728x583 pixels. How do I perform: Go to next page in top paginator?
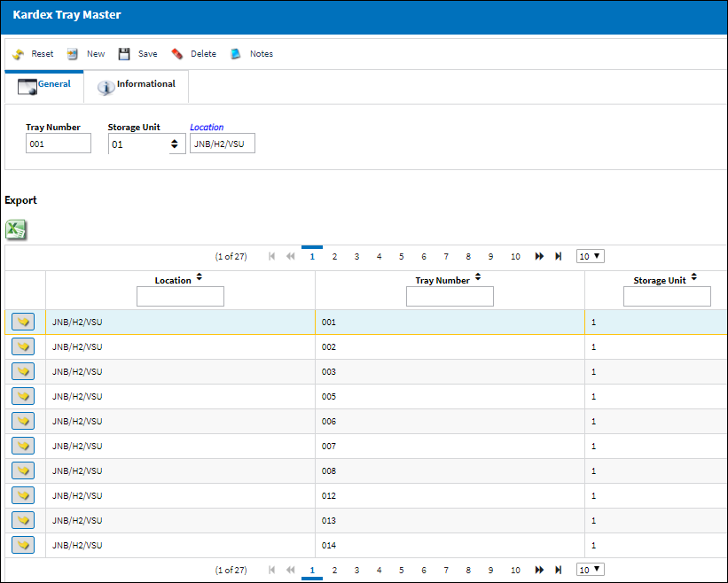[539, 256]
